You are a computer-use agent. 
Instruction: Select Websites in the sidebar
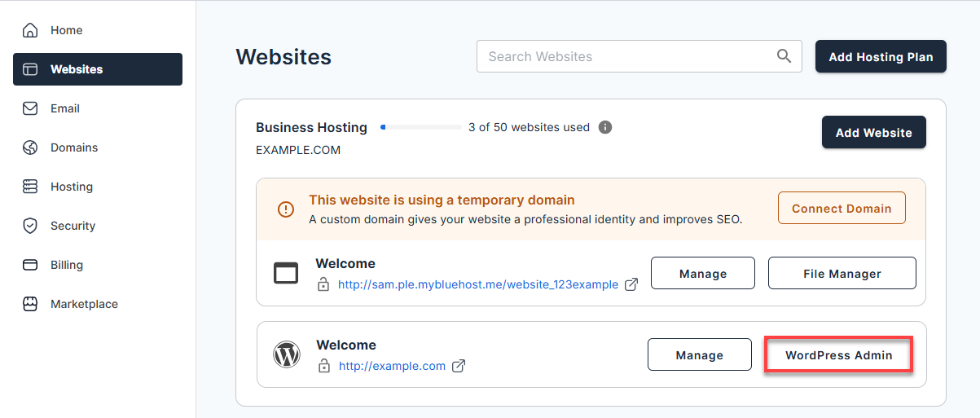click(x=98, y=69)
